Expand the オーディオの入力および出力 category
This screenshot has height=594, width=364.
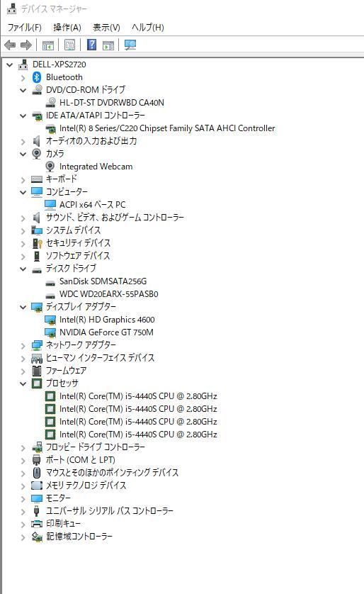23,141
